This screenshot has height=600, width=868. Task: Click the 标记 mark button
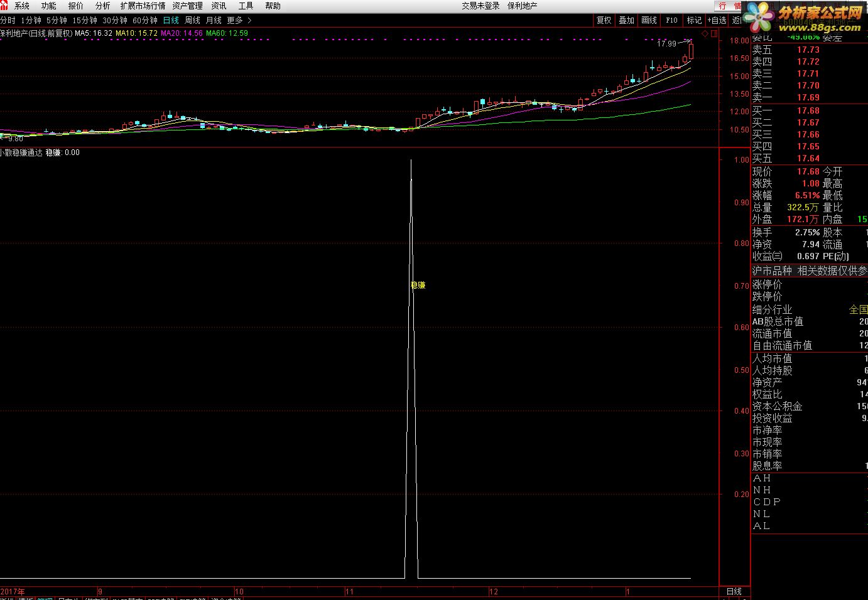(x=694, y=20)
